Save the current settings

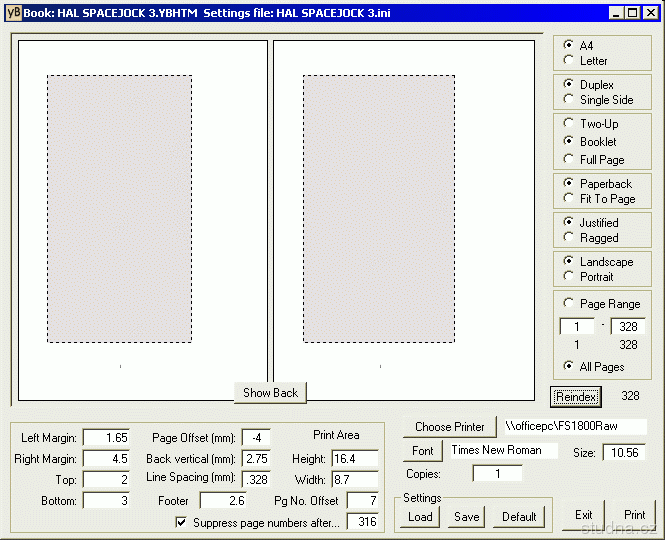click(466, 517)
